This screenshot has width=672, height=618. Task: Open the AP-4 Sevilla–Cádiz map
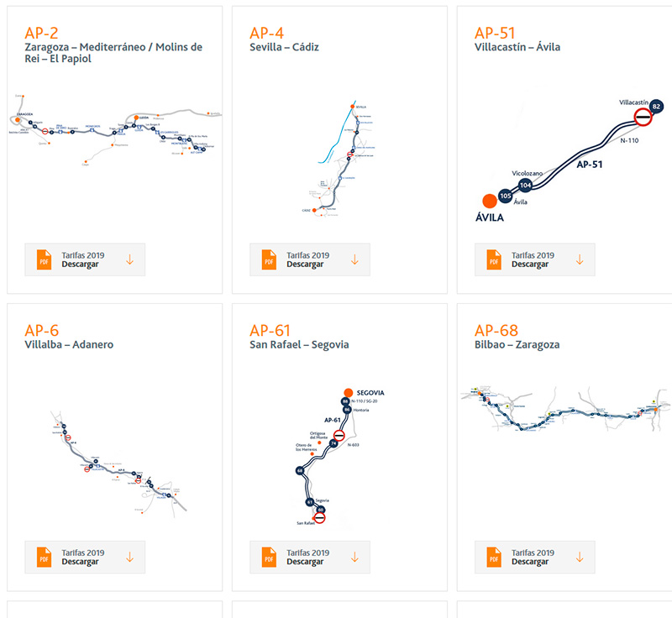tap(340, 160)
